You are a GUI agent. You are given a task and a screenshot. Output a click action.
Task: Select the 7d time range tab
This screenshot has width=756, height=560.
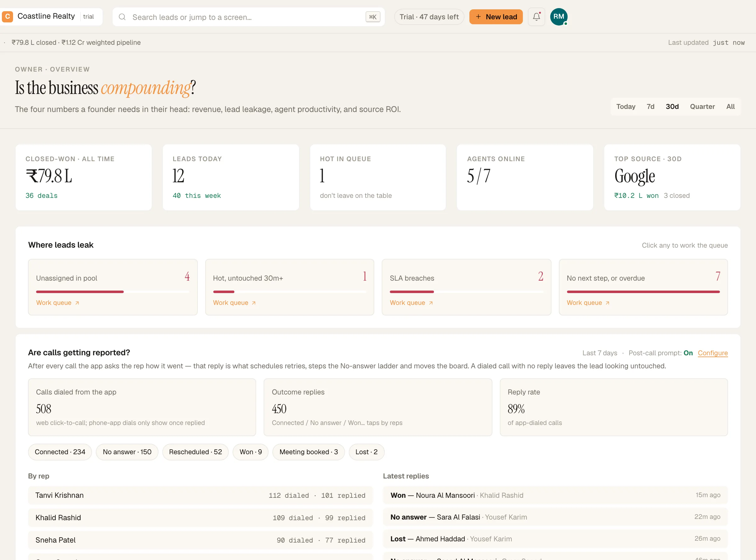click(650, 106)
